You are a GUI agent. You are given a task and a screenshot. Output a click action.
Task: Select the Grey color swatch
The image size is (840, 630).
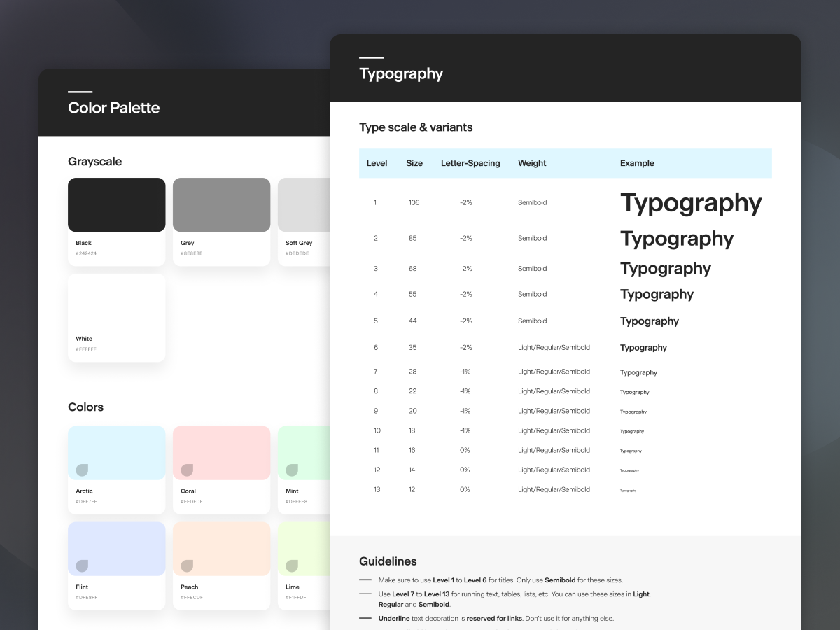(x=222, y=204)
